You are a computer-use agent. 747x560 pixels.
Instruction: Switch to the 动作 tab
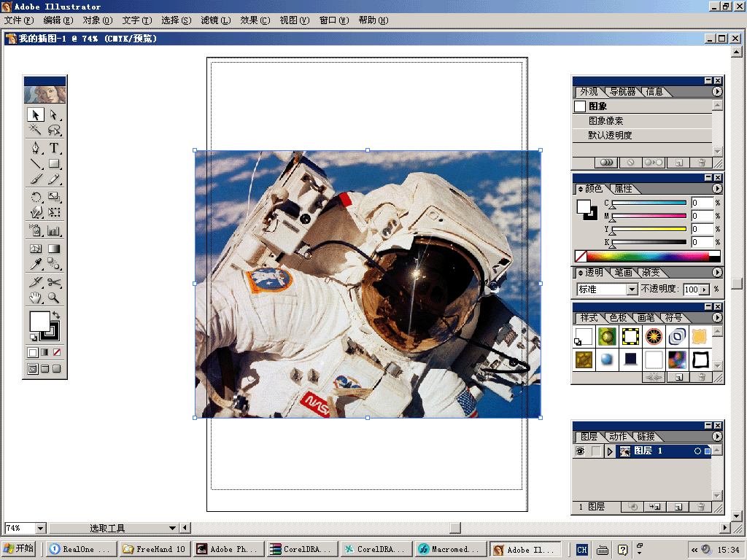click(x=618, y=436)
